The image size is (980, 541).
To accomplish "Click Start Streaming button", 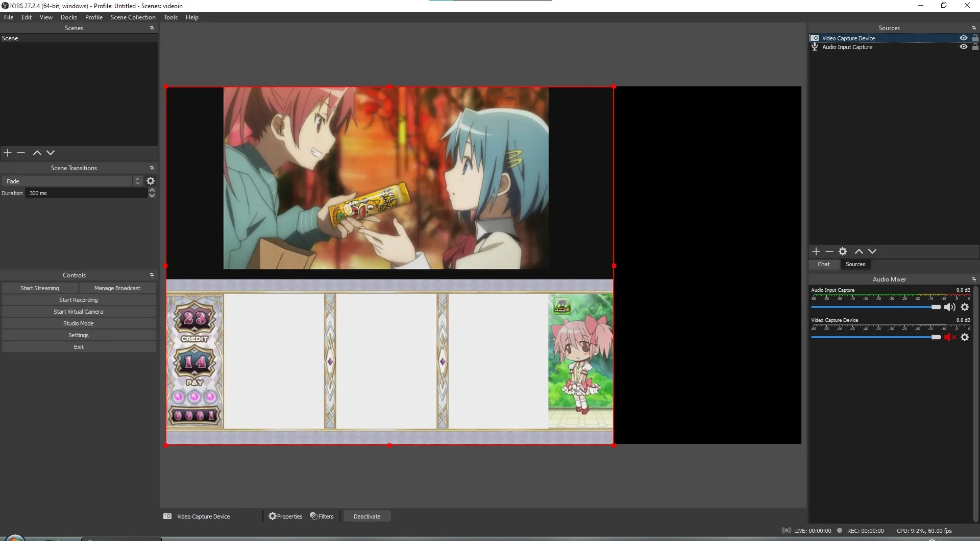I will click(x=40, y=288).
